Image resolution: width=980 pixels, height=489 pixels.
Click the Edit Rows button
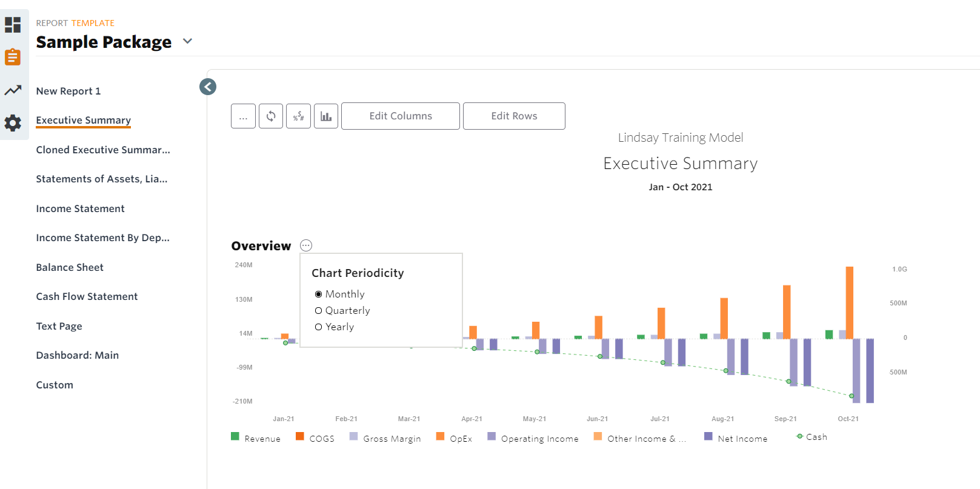pyautogui.click(x=514, y=116)
